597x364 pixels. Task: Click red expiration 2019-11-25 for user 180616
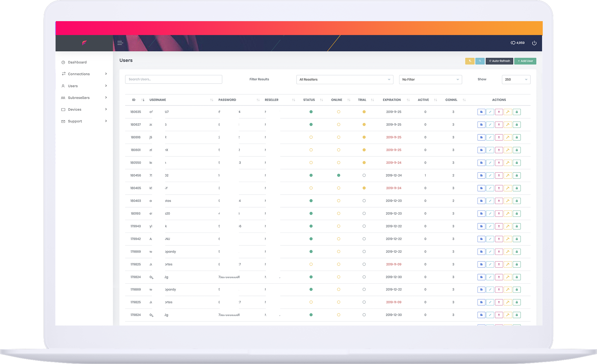(394, 137)
